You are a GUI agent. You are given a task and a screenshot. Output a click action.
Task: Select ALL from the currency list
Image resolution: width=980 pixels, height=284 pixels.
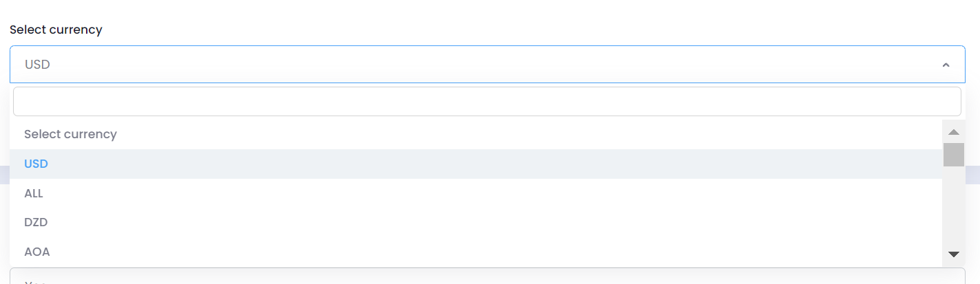click(x=34, y=193)
